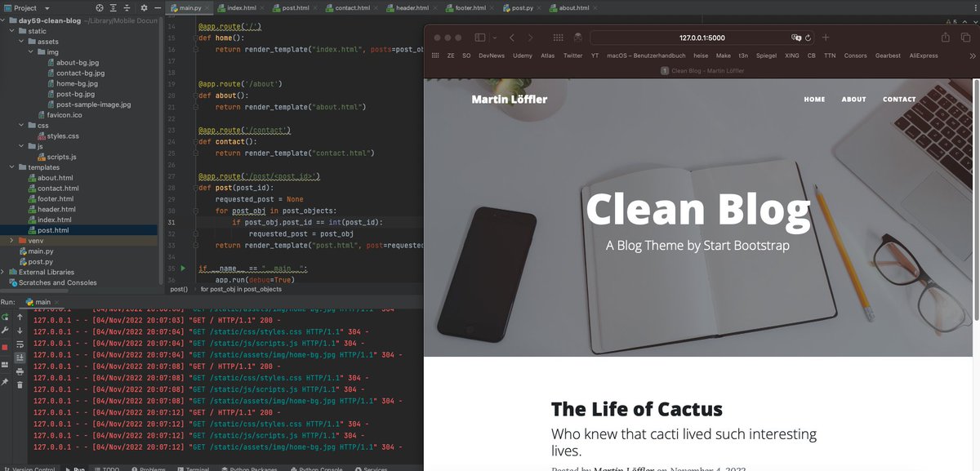Select scripts.js in project tree
Viewport: 980px width, 471px height.
(x=61, y=157)
